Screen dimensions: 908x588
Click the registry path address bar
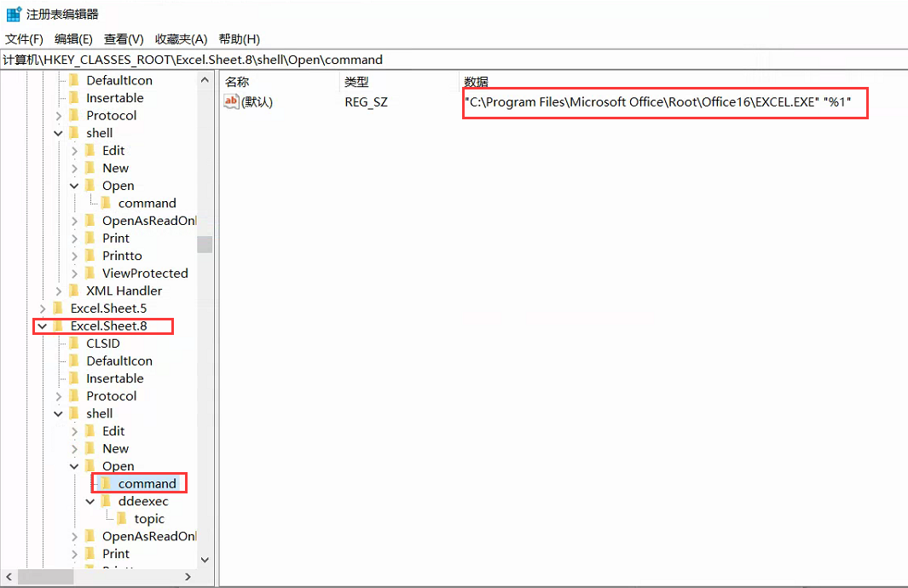(454, 60)
